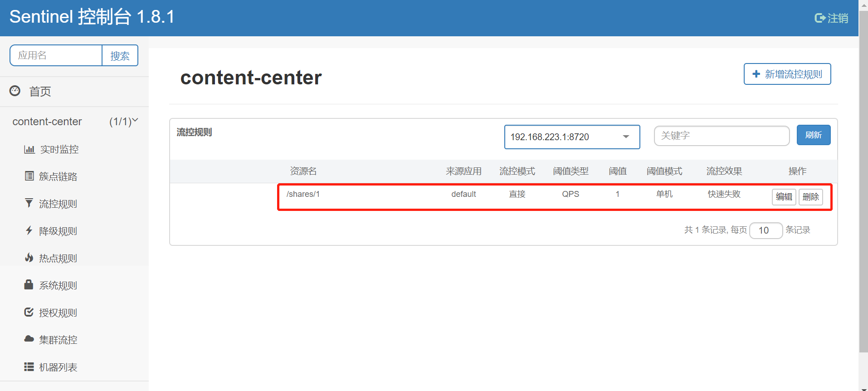Click the cluster link list icon

[29, 176]
